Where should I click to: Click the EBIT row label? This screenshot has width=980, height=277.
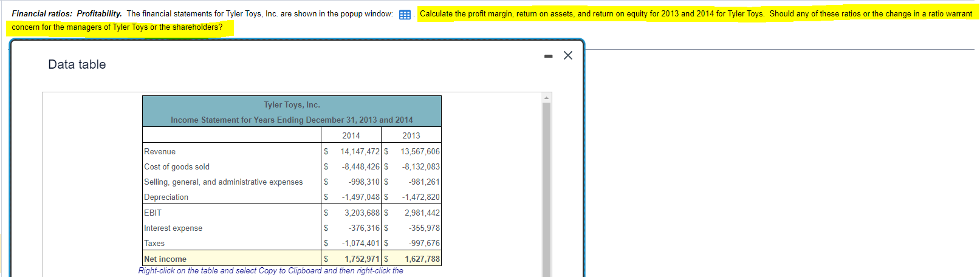pos(153,213)
